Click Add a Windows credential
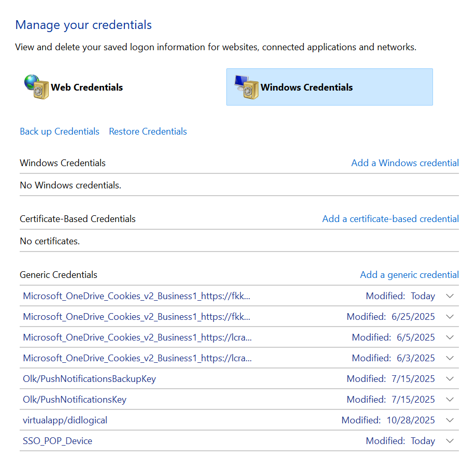This screenshot has height=457, width=476. tap(405, 163)
